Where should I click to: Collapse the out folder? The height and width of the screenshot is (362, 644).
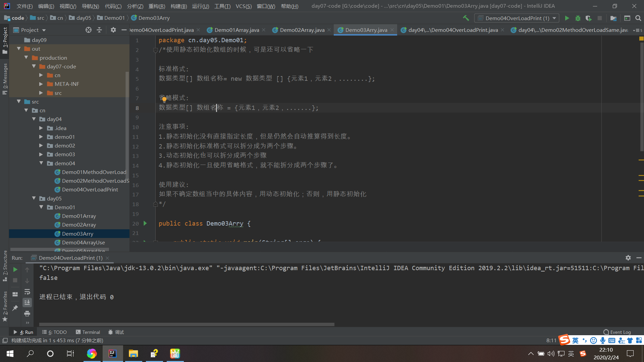(x=19, y=49)
